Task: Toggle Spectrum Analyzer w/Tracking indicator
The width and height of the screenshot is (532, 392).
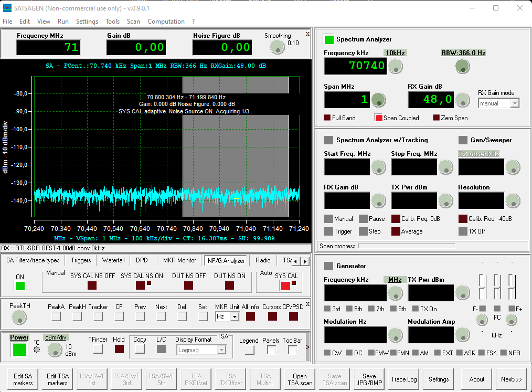Action: point(328,140)
